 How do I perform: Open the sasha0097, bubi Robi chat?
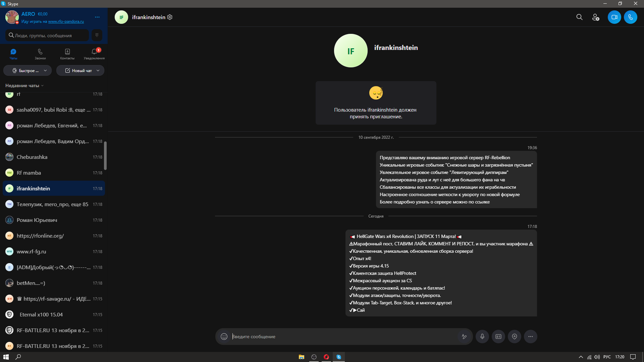point(54,110)
